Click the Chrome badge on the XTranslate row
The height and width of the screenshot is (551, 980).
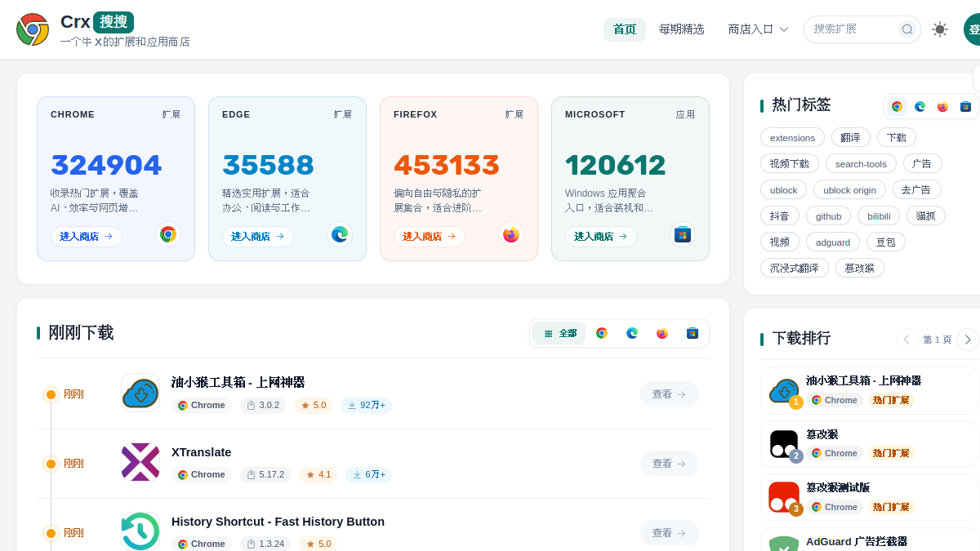click(x=202, y=474)
